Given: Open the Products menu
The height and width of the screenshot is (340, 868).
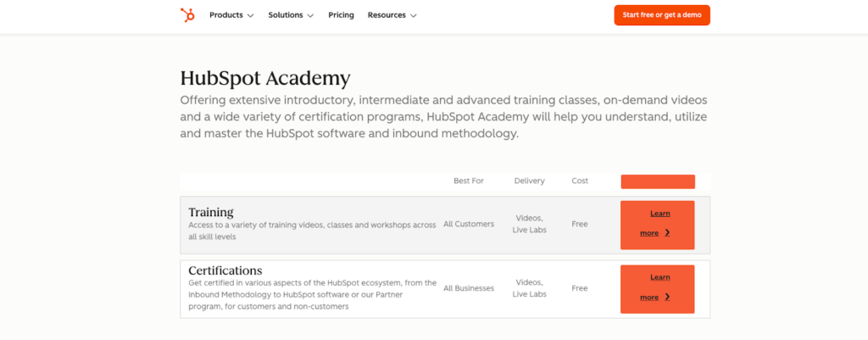Looking at the screenshot, I should [x=225, y=15].
